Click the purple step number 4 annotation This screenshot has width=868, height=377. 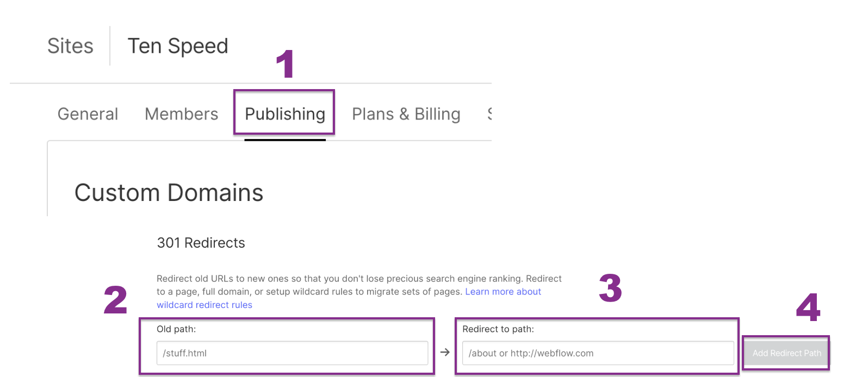pyautogui.click(x=808, y=307)
